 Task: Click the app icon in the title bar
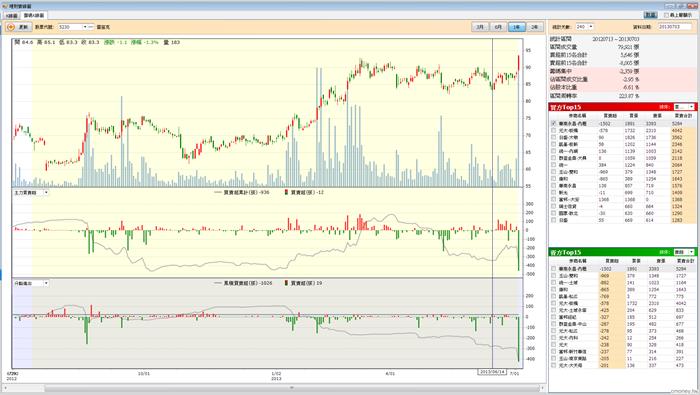pos(4,6)
